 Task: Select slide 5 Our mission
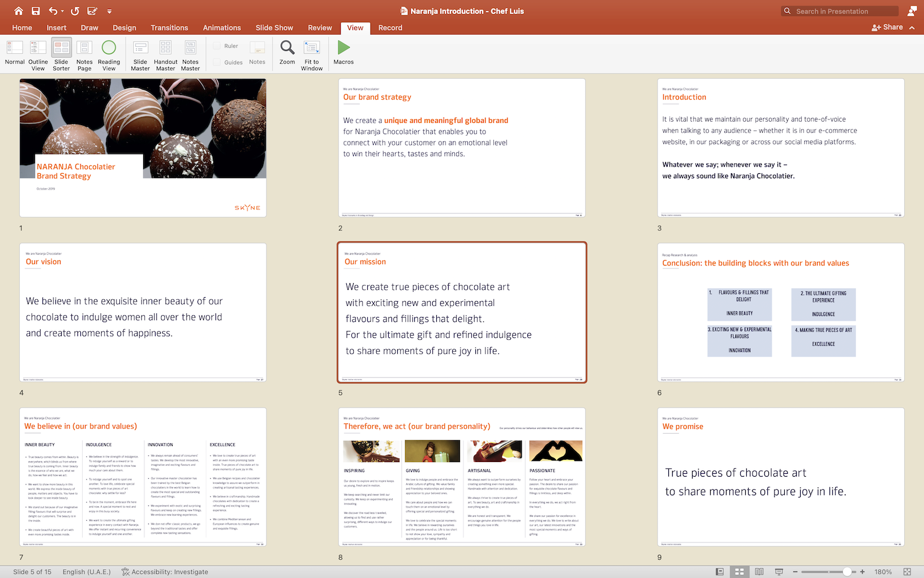462,312
